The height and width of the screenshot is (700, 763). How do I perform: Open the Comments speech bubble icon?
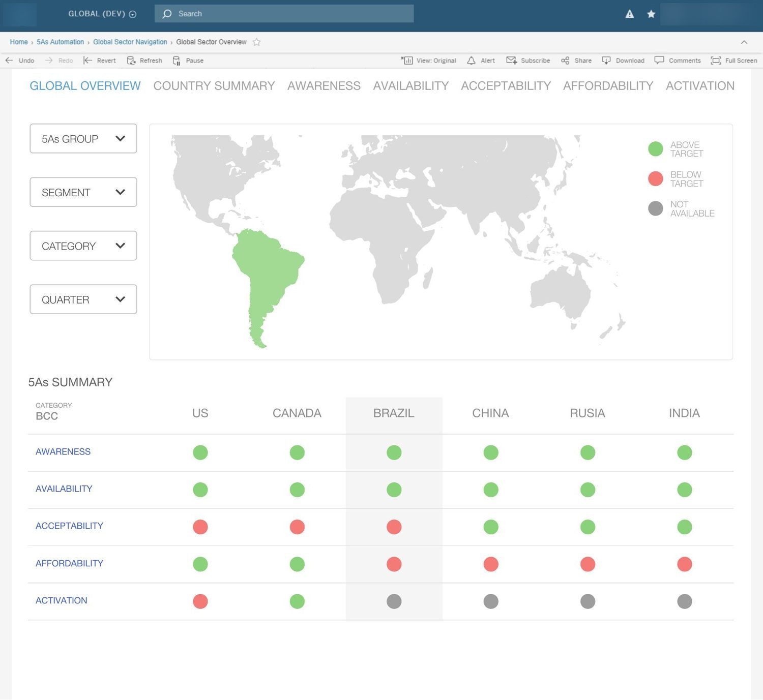click(x=659, y=60)
